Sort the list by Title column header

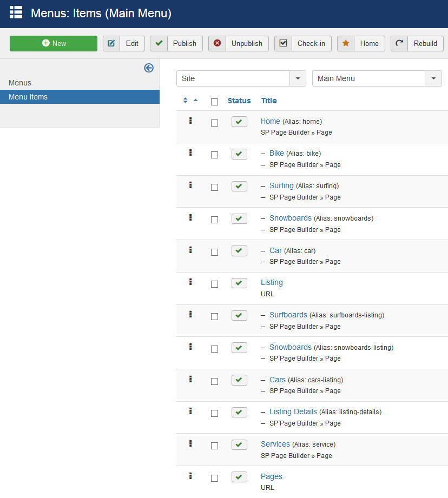point(269,101)
